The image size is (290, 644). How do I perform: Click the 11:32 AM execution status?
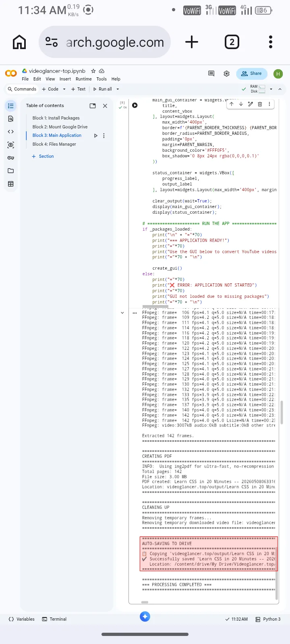coord(236,619)
